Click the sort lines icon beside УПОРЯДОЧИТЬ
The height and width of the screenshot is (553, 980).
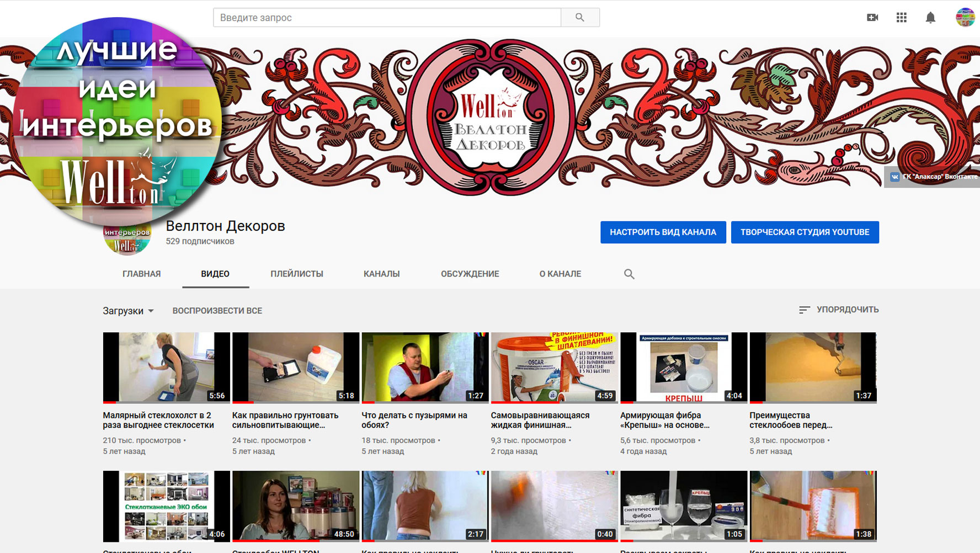tap(805, 310)
